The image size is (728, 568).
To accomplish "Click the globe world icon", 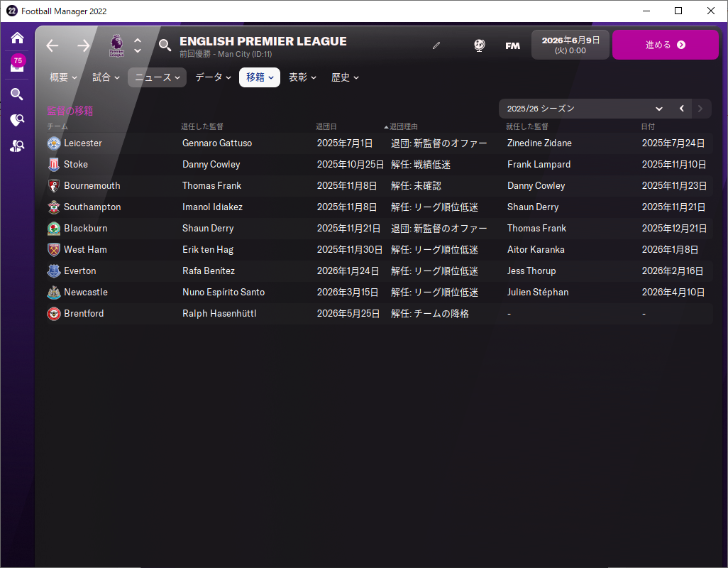I will pos(479,45).
